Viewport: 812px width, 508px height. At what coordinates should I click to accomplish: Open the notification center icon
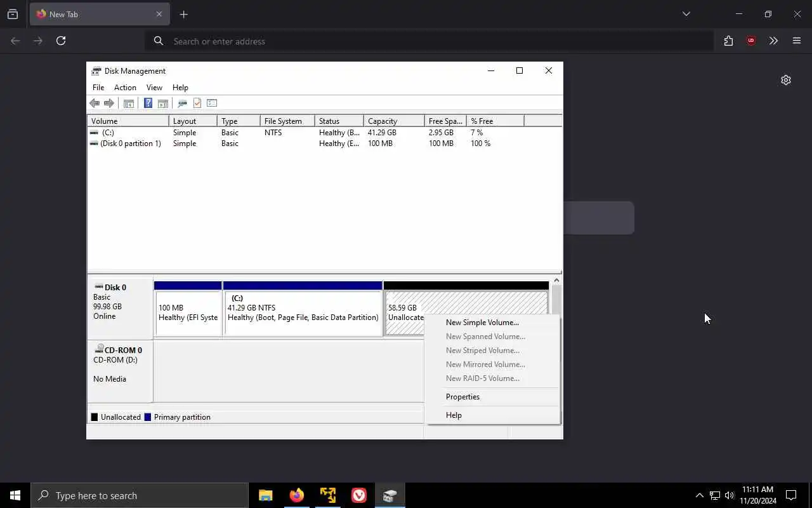coord(791,495)
